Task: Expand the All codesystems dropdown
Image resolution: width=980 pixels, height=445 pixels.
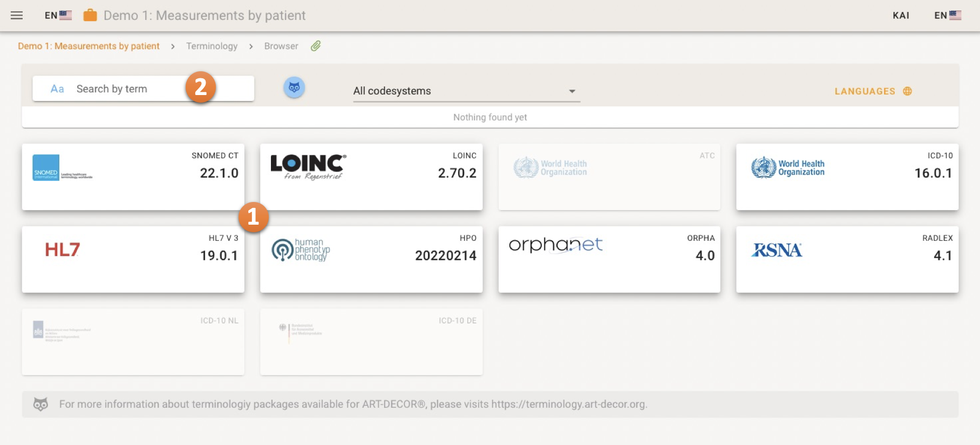Action: pyautogui.click(x=466, y=91)
